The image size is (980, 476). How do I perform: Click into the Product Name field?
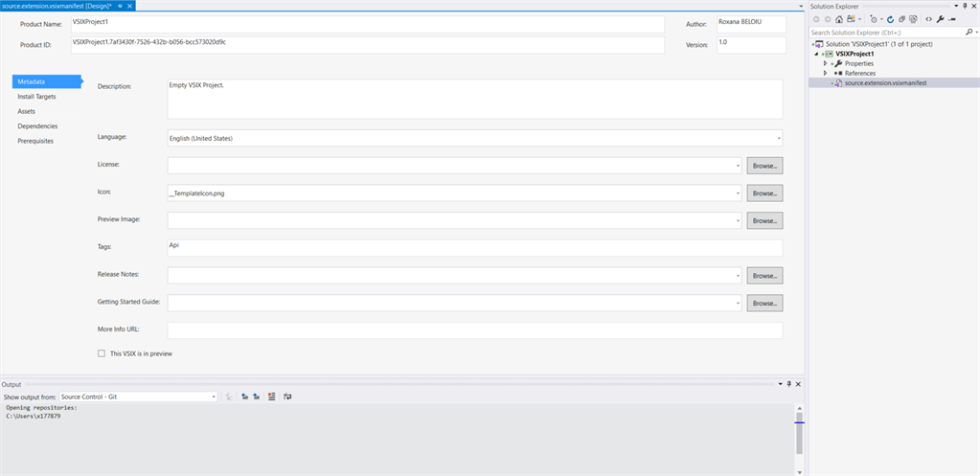(x=368, y=24)
